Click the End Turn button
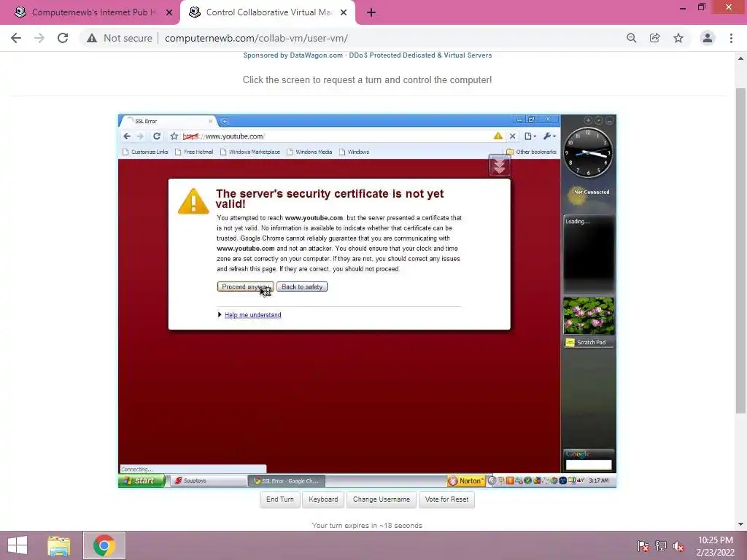The image size is (747, 560). coord(279,499)
